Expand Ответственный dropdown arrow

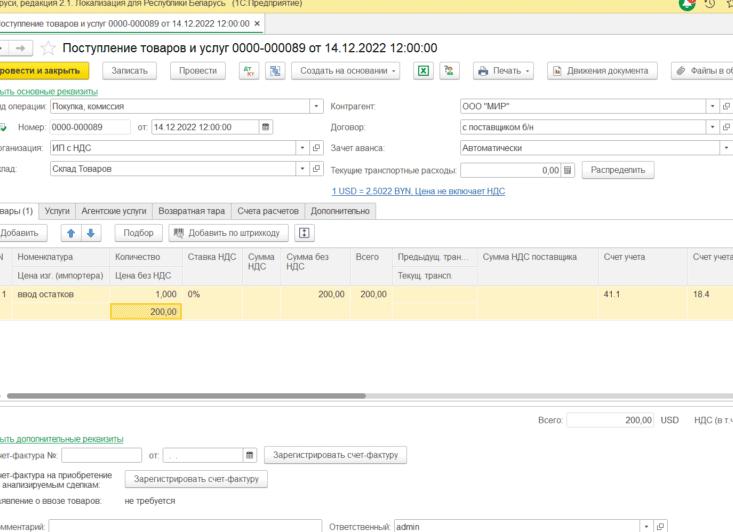click(x=647, y=526)
